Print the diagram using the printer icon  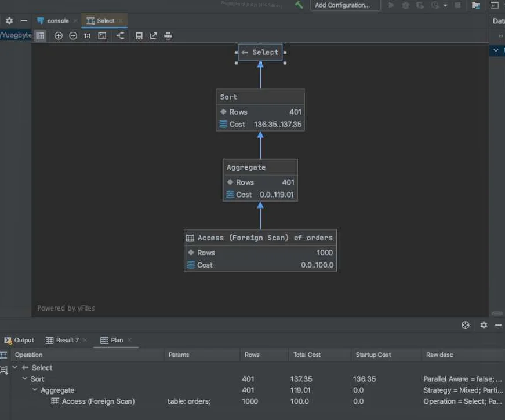168,36
